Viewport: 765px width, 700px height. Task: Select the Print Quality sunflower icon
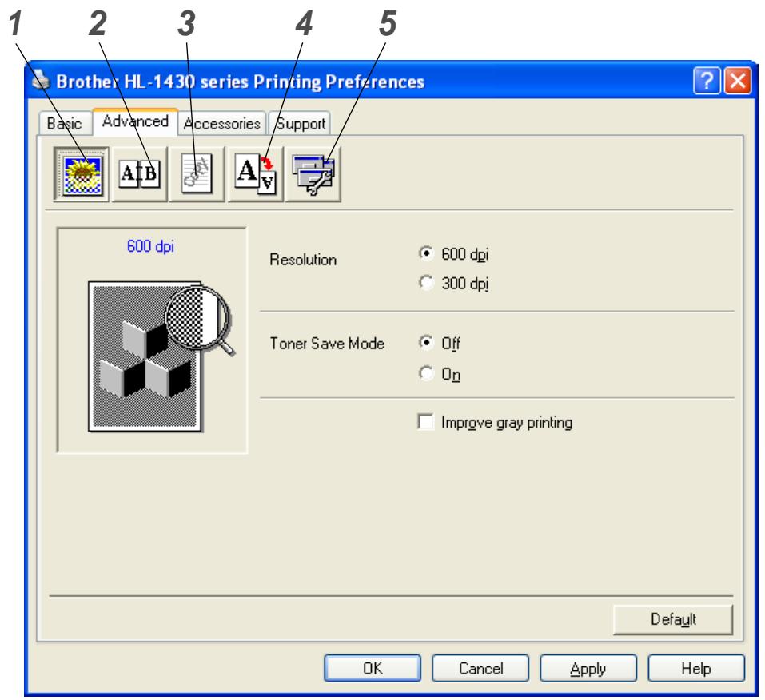point(81,175)
